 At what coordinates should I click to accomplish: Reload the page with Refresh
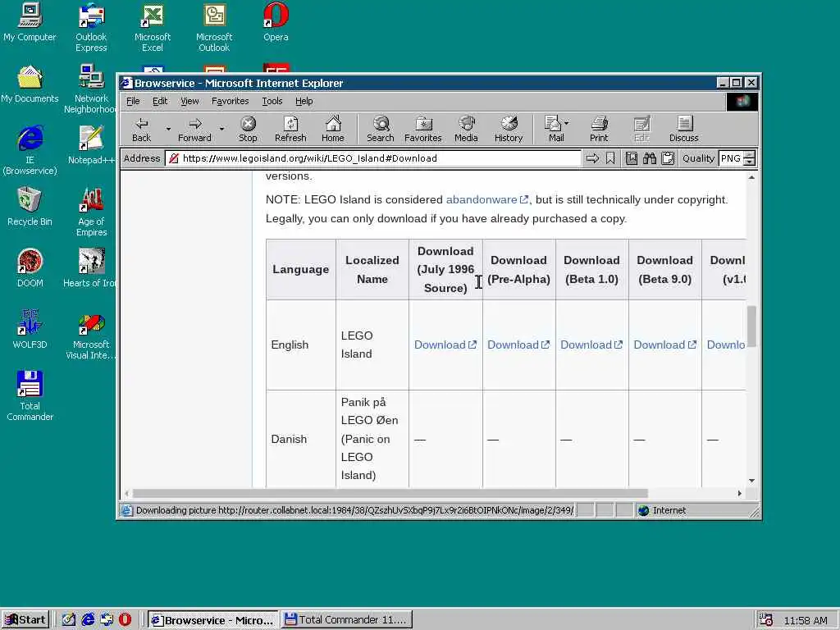[x=290, y=130]
